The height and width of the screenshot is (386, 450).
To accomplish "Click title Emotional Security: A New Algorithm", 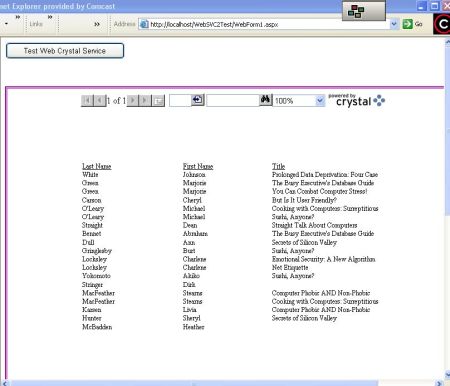I will 323,259.
